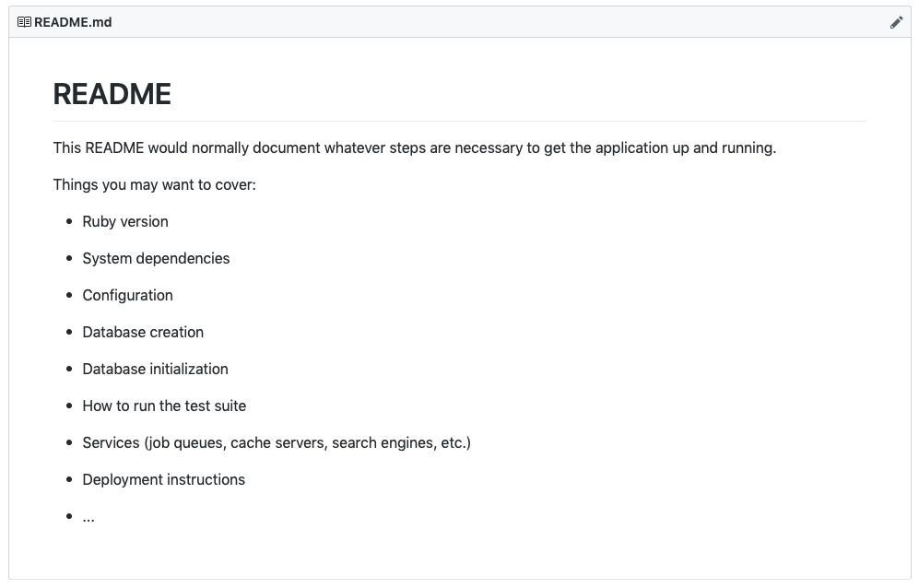Select "How to run the test suite"
919x588 pixels.
pos(164,406)
